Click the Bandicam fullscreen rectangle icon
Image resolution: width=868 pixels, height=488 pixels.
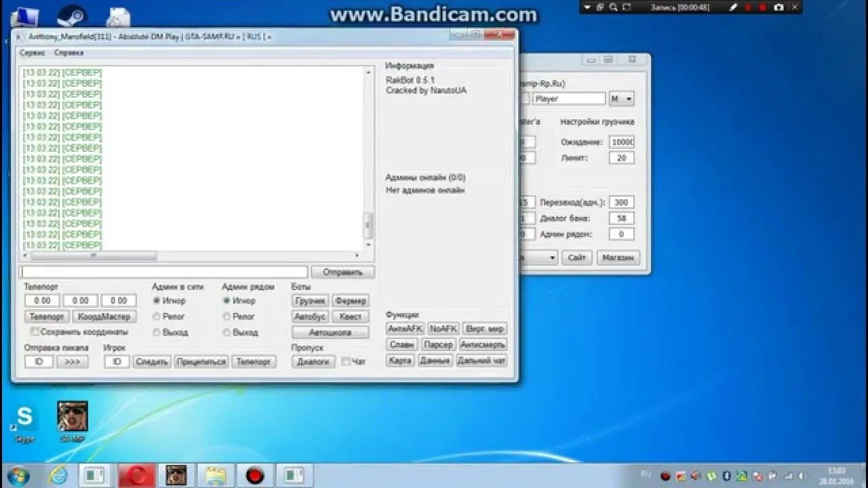627,7
